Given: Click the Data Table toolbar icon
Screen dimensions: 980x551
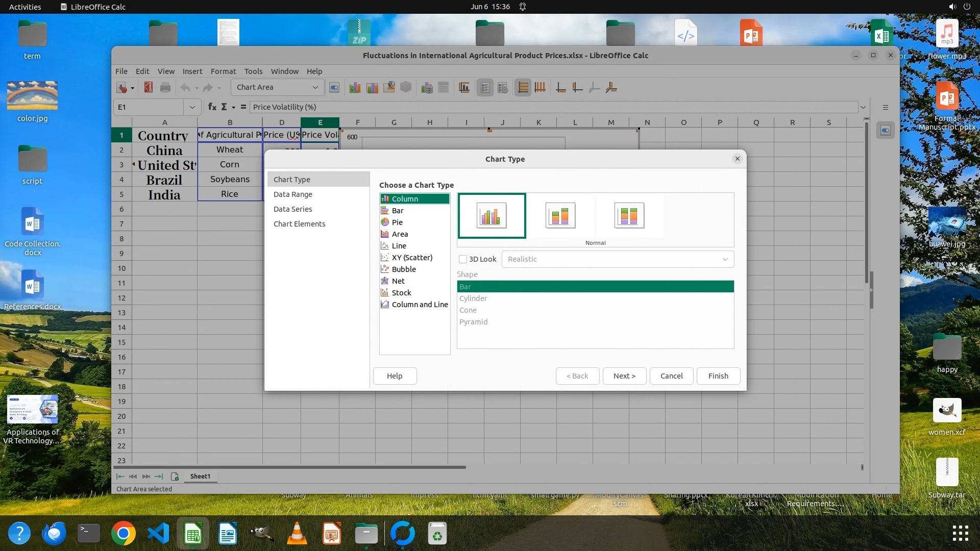Looking at the screenshot, I should (x=443, y=88).
